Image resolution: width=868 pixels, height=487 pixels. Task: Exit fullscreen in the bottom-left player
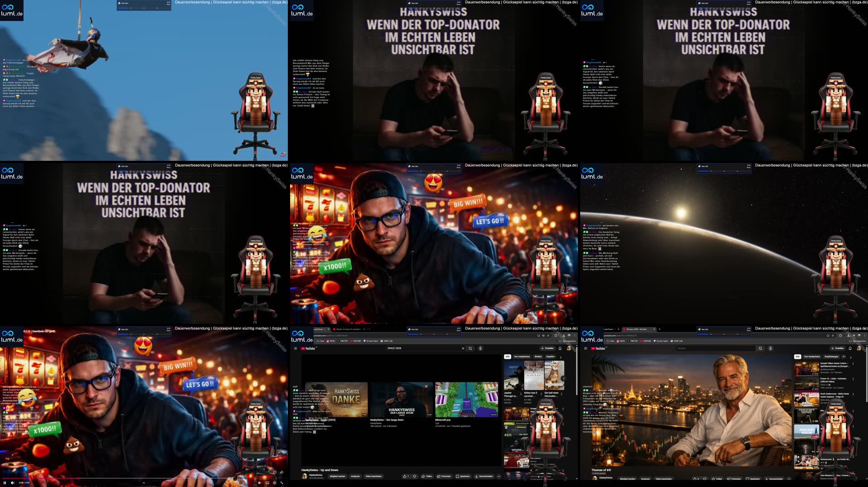click(282, 482)
